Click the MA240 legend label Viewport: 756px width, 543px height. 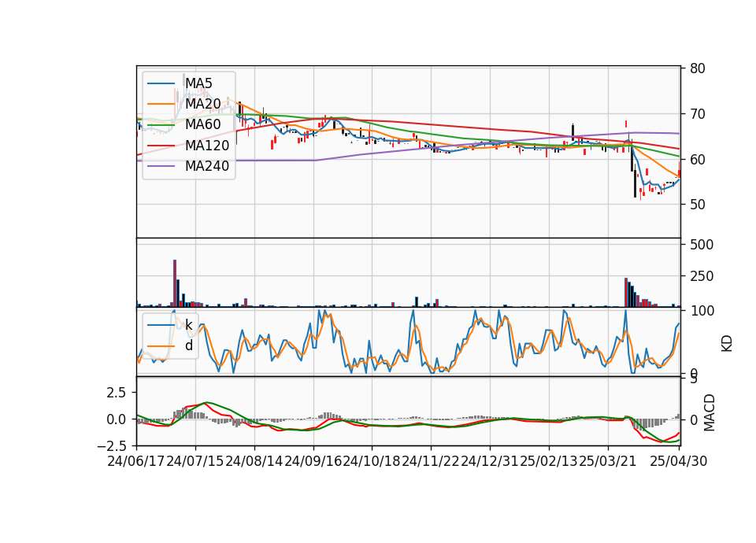pyautogui.click(x=207, y=166)
